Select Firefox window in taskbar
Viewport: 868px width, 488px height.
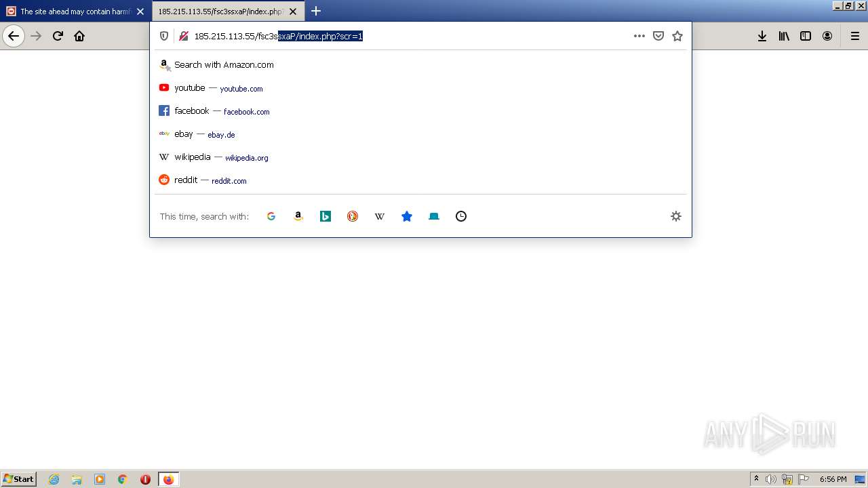point(168,479)
